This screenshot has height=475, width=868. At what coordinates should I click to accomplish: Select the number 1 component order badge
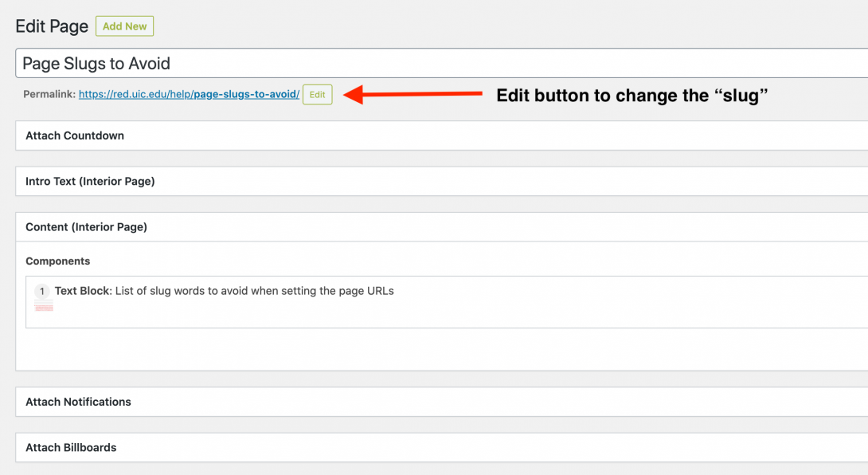click(42, 292)
